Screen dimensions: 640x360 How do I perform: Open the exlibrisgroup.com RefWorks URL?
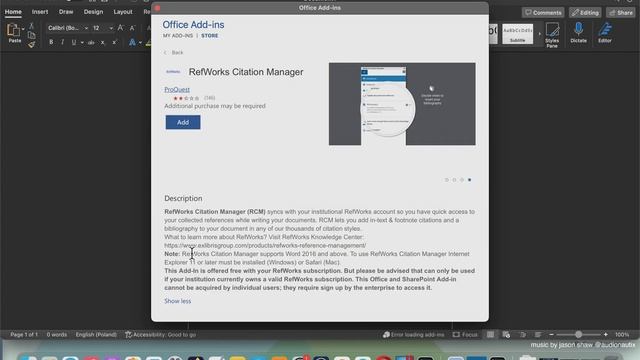tap(265, 246)
